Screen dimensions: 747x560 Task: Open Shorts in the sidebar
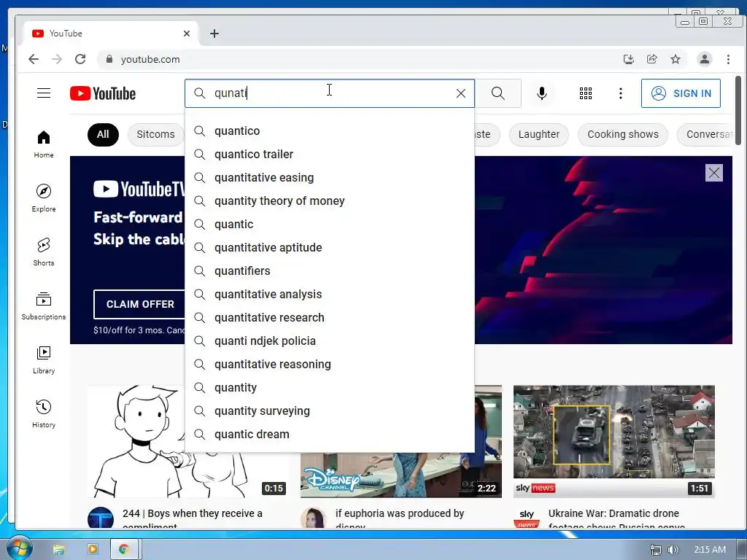click(43, 252)
